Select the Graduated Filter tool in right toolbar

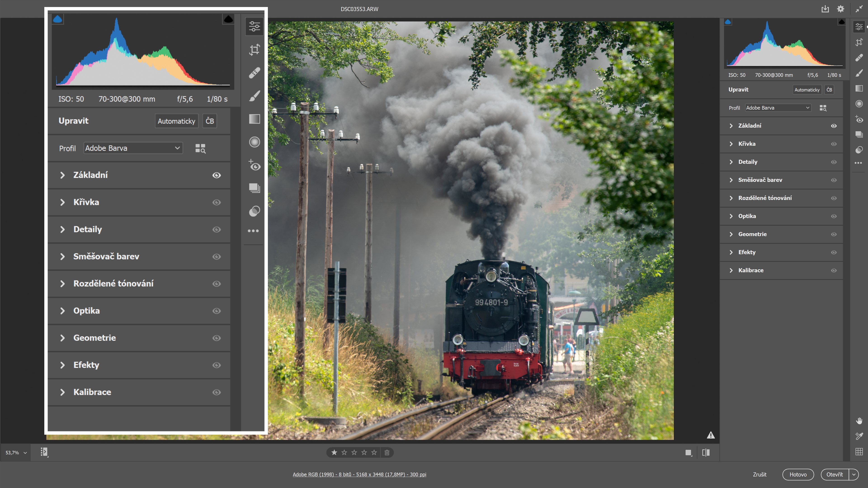(859, 88)
